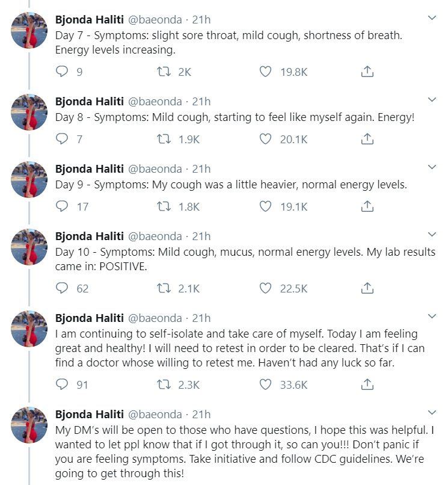Retweet the Day 8 mild cough tweet
Image resolution: width=448 pixels, height=485 pixels.
pyautogui.click(x=164, y=139)
